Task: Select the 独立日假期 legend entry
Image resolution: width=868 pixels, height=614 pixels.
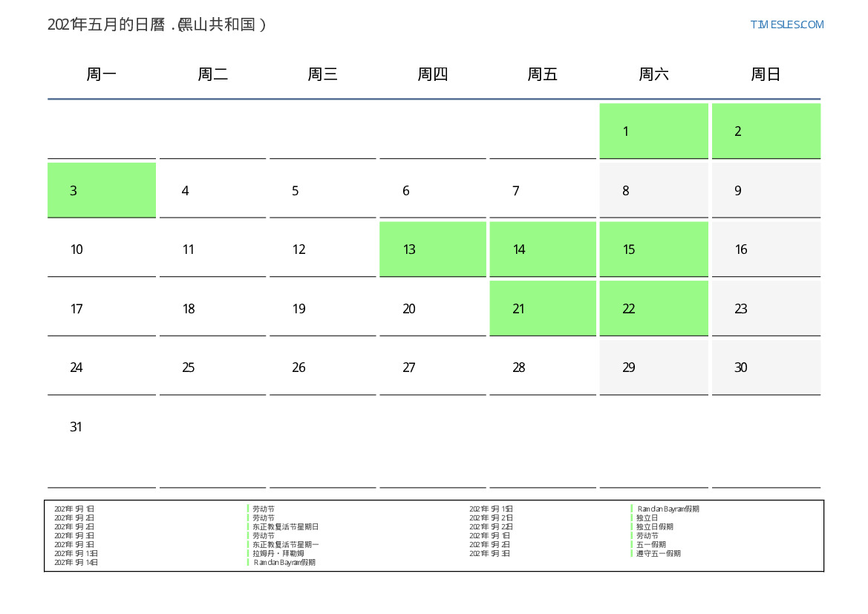Action: pos(654,526)
